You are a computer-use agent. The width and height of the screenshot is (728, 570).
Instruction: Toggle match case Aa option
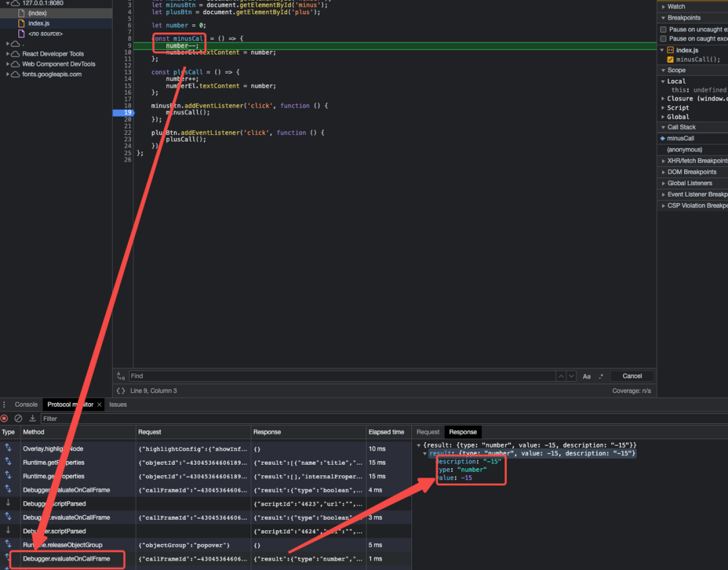[586, 377]
